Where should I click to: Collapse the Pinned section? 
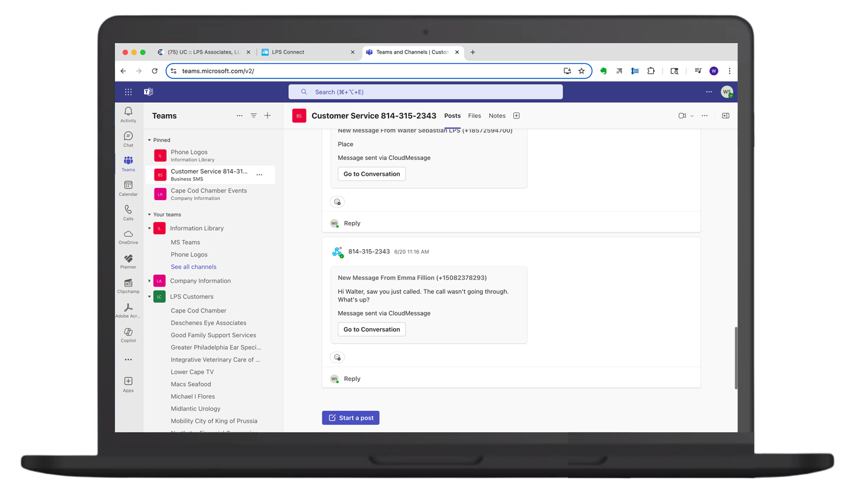[150, 140]
